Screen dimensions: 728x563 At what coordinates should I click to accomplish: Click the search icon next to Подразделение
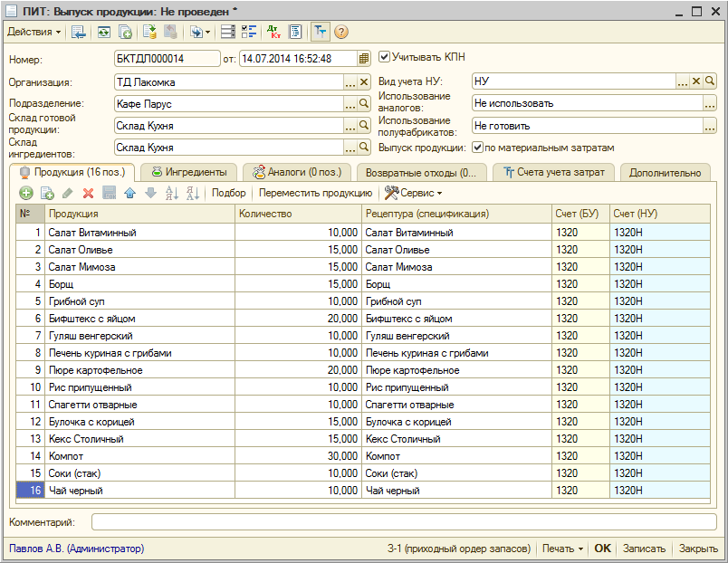coord(364,104)
